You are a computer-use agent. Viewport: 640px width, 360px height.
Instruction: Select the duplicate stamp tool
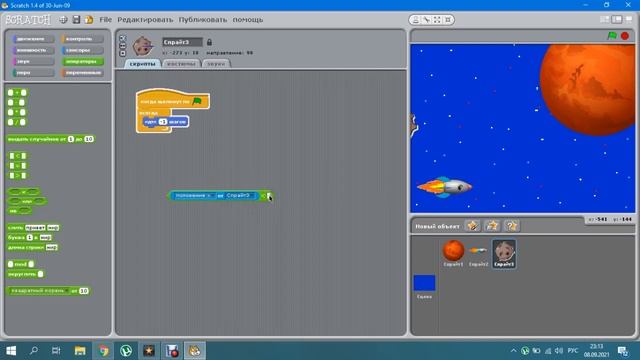416,20
